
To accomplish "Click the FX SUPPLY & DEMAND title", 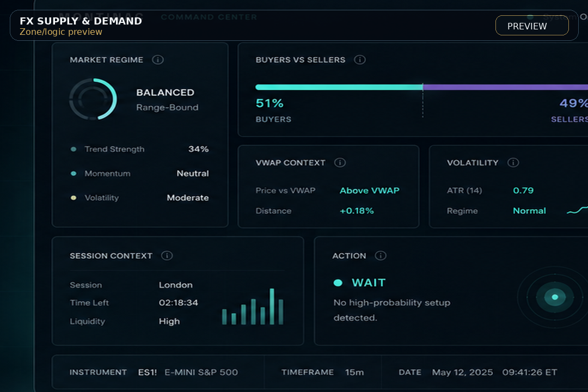I will point(81,21).
